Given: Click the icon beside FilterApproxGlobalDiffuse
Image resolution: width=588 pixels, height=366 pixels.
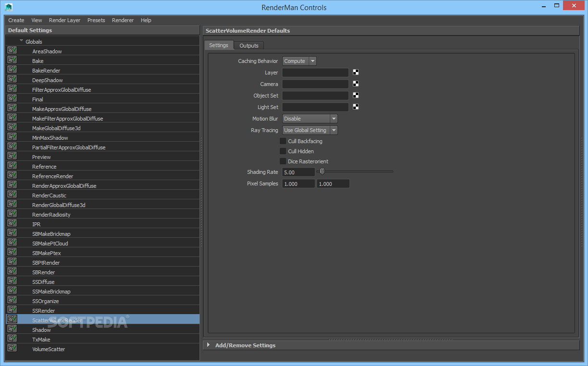Looking at the screenshot, I should (12, 88).
